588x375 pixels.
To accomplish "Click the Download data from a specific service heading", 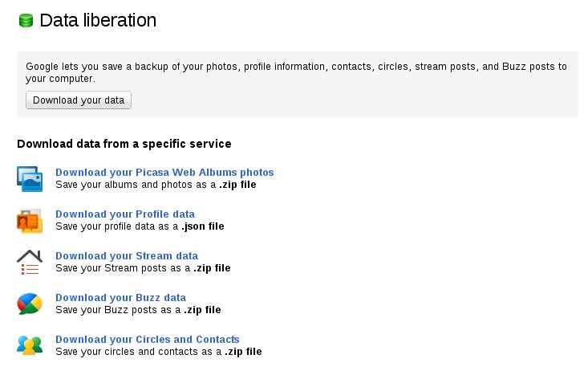I will tap(124, 145).
